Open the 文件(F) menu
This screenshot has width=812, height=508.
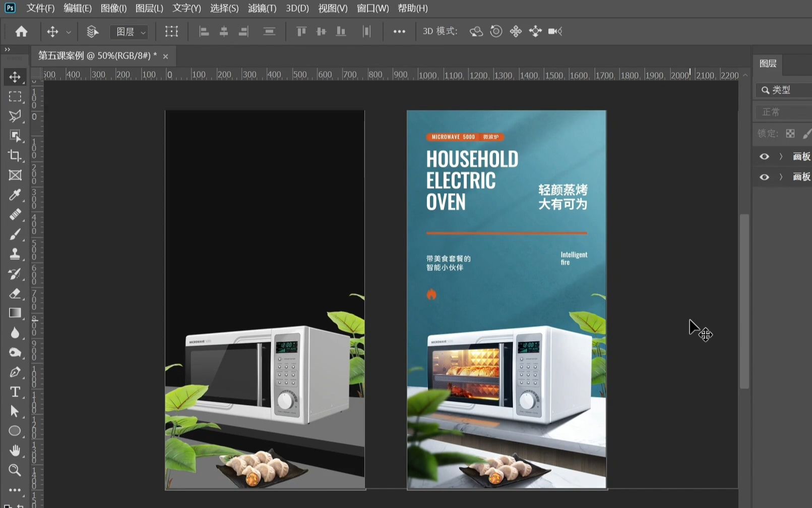[40, 8]
